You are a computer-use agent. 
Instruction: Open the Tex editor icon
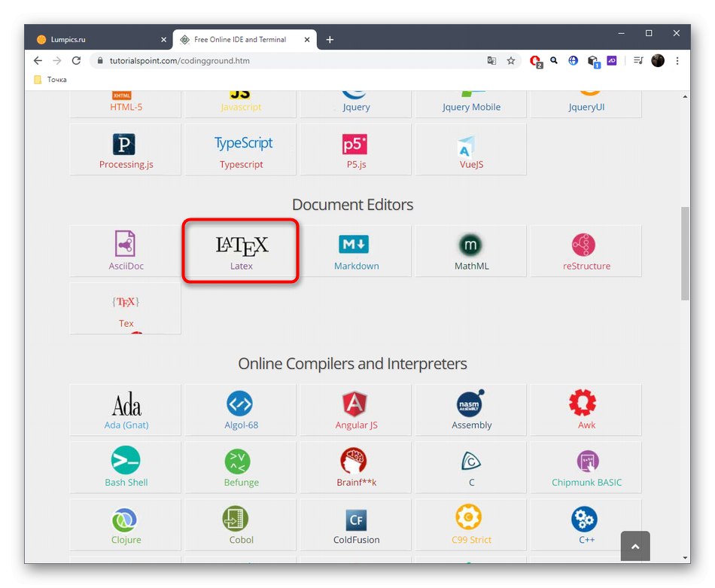[126, 302]
